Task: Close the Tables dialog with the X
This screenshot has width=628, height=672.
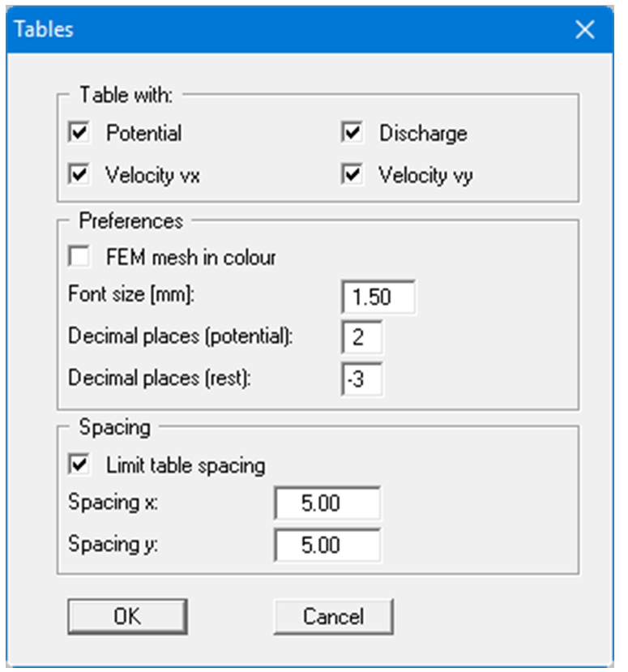Action: pyautogui.click(x=584, y=28)
